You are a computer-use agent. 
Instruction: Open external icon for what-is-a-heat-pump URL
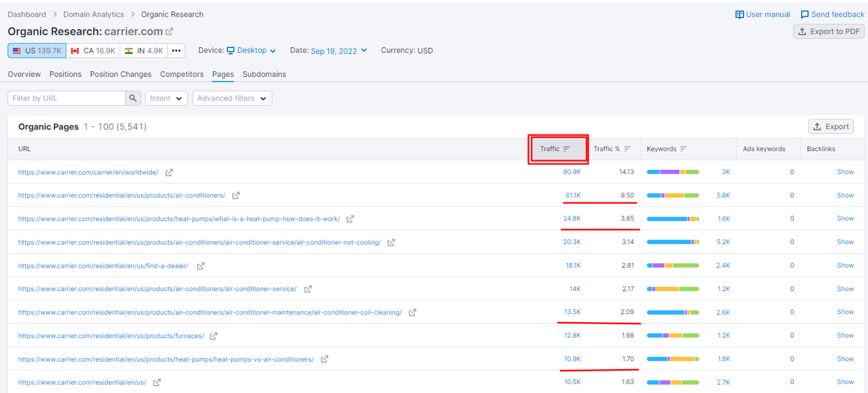click(350, 219)
